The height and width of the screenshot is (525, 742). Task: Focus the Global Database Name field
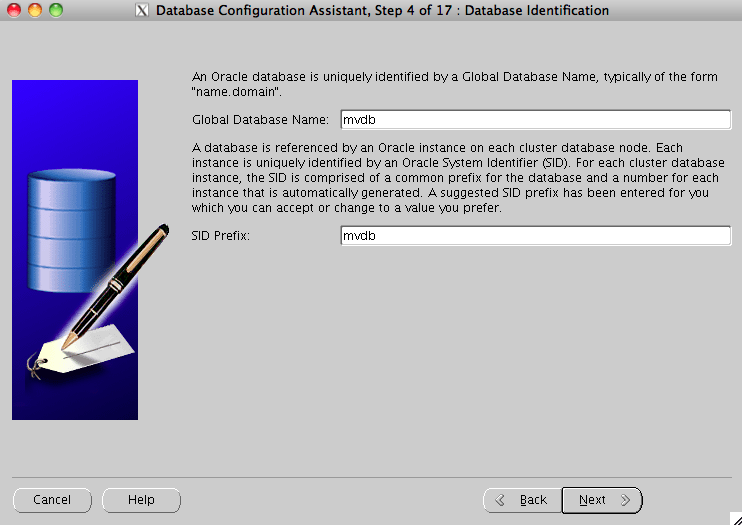point(535,120)
